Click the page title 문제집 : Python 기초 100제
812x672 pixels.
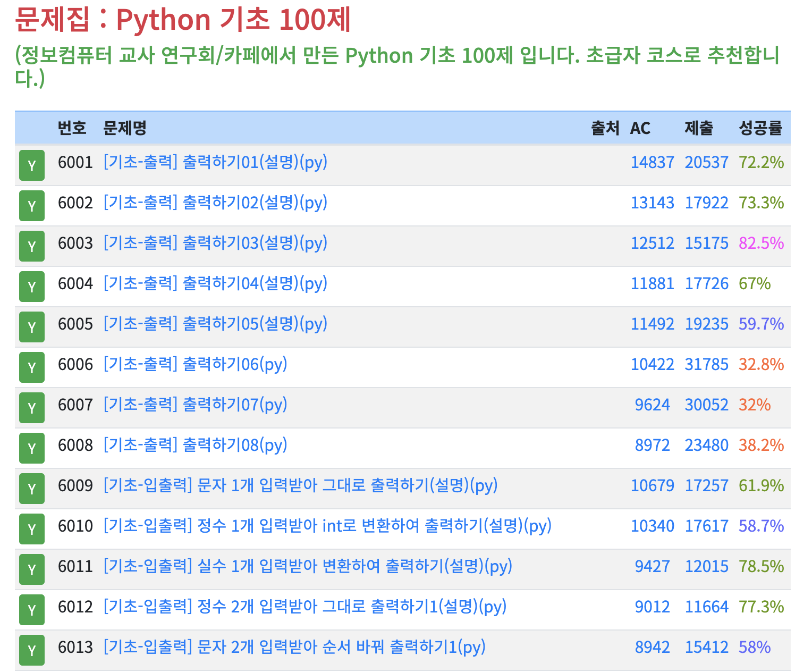coord(183,20)
